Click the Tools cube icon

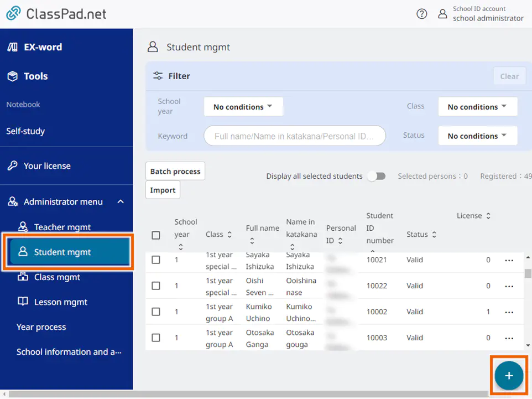pyautogui.click(x=13, y=76)
